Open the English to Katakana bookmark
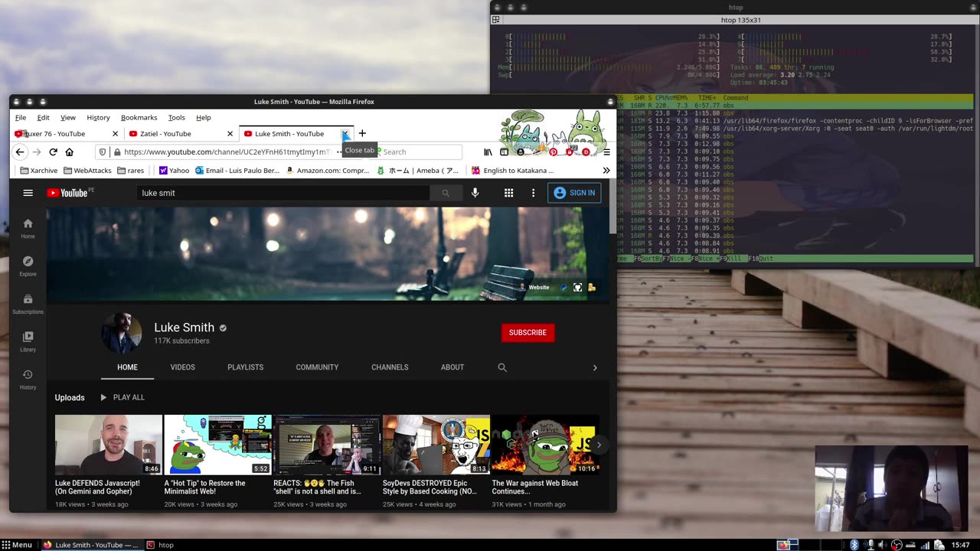Viewport: 980px width, 551px height. (513, 171)
